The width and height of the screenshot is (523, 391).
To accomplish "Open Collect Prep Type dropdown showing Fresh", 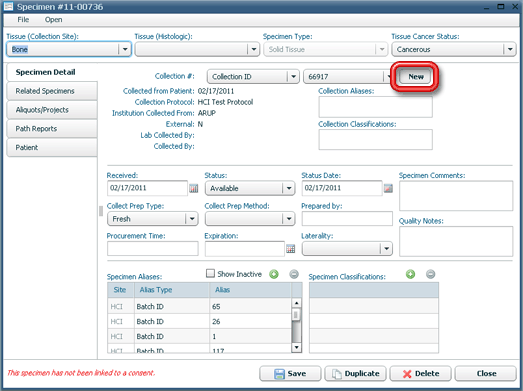I will point(192,219).
